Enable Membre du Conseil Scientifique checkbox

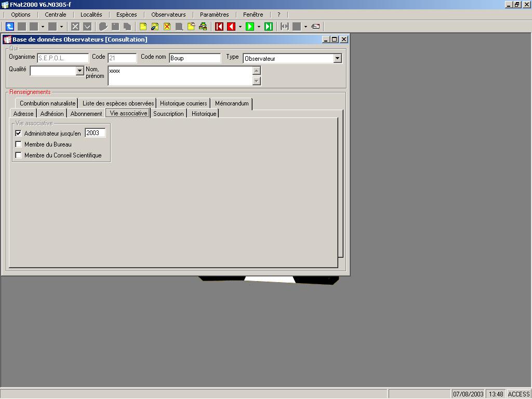point(18,155)
